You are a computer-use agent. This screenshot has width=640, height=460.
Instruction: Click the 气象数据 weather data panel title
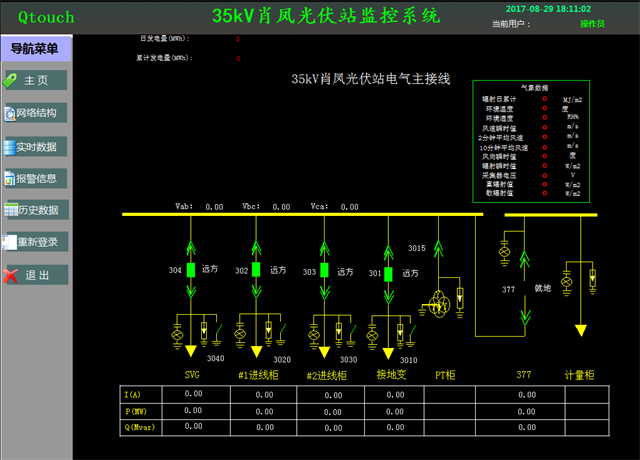point(535,88)
